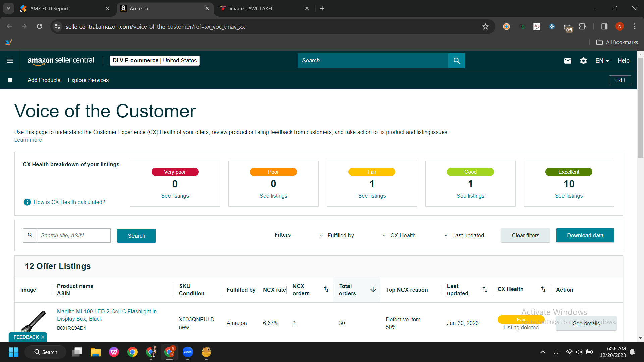Click Download data button
This screenshot has height=362, width=644.
pyautogui.click(x=585, y=235)
